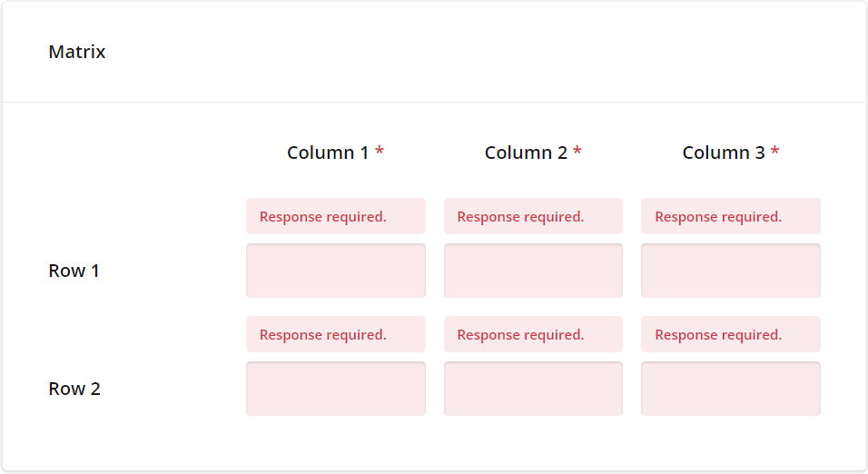Click the Column 2 header label

[526, 153]
